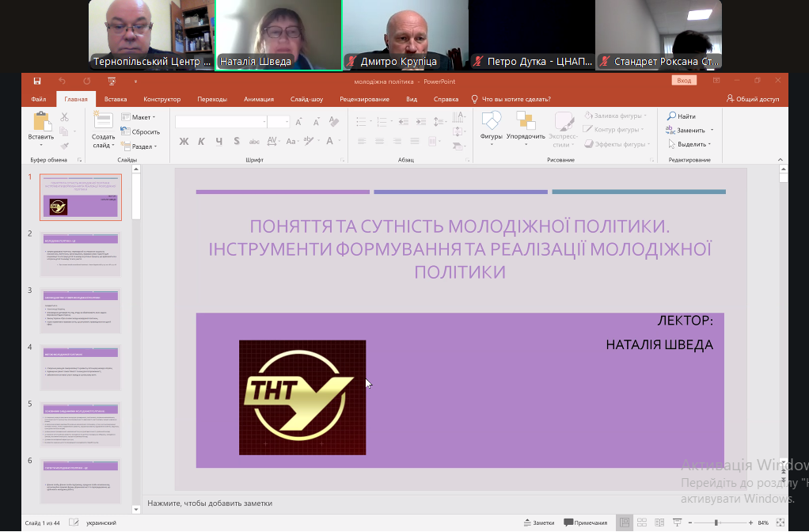Screen dimensions: 809x532
Task: Toggle Comments (Примечания) pane in status bar
Action: 585,522
